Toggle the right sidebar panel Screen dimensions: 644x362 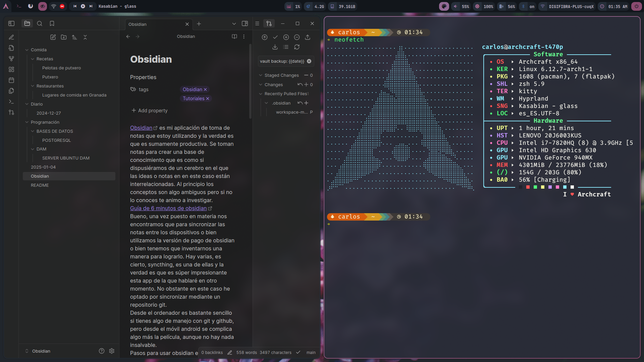[x=245, y=23]
